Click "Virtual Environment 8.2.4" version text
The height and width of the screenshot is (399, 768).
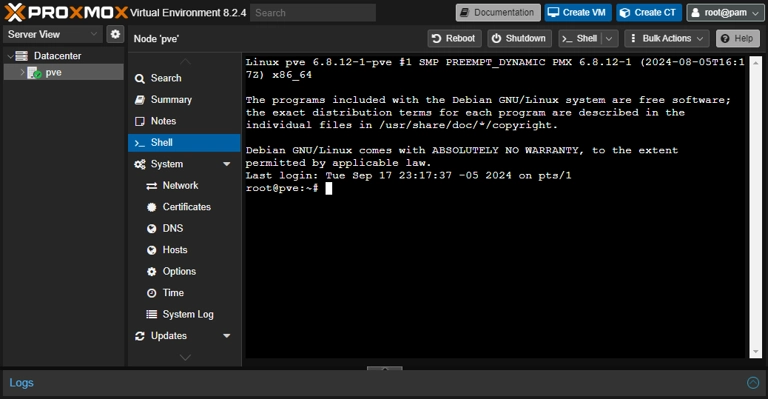coord(188,13)
